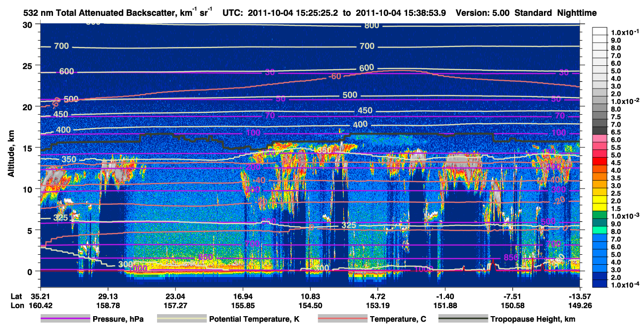Click the color bar label 1.0x10-1

click(625, 32)
